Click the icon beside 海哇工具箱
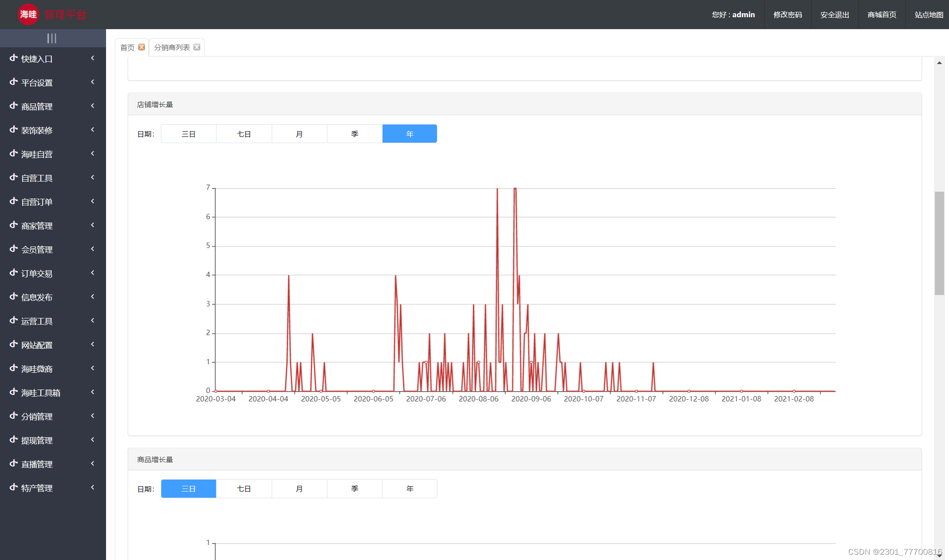This screenshot has width=949, height=560. pyautogui.click(x=14, y=392)
